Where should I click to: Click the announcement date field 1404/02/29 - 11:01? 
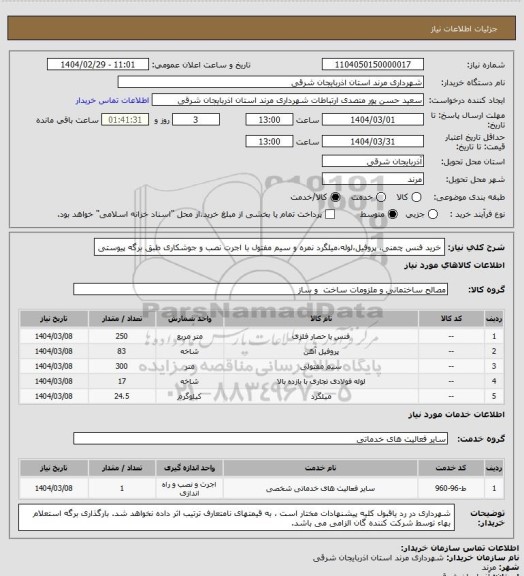98,64
